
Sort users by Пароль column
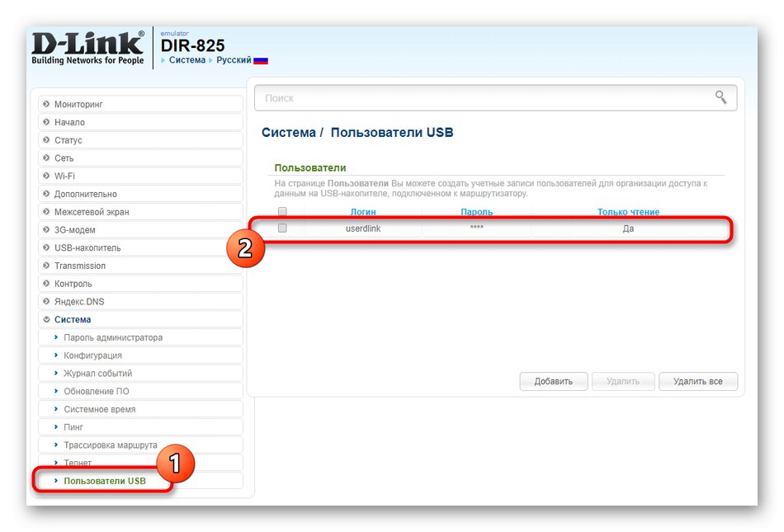[x=476, y=212]
